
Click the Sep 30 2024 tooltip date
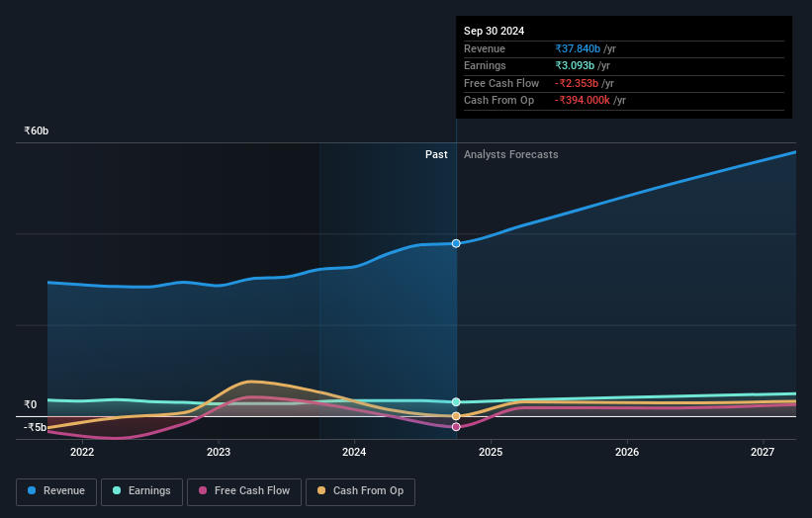[x=495, y=31]
